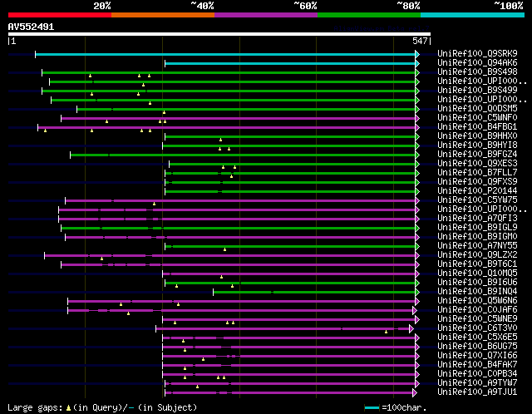The width and height of the screenshot is (532, 414).
Task: Select the UniRef100_C5WNF0 entry label
Action: pyautogui.click(x=477, y=118)
